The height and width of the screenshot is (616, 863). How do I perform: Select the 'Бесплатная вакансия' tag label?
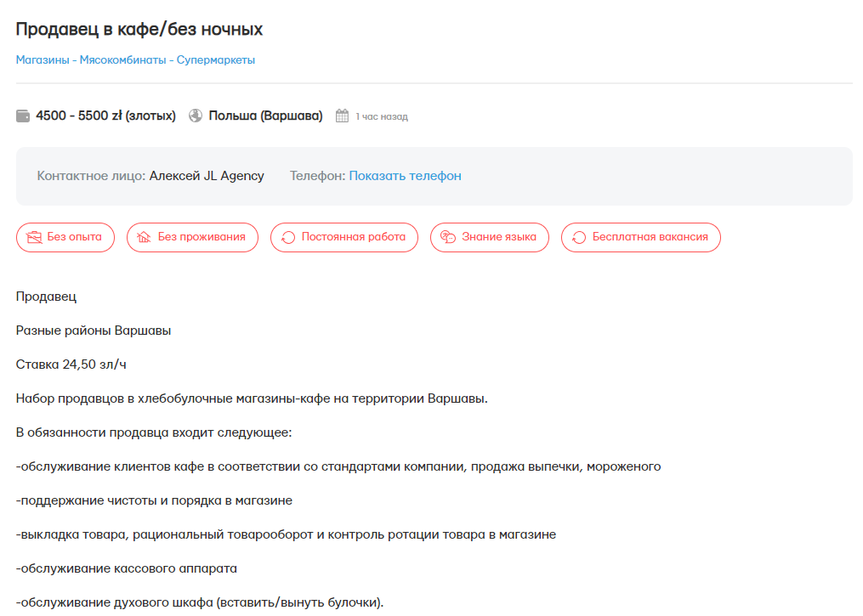pyautogui.click(x=650, y=237)
